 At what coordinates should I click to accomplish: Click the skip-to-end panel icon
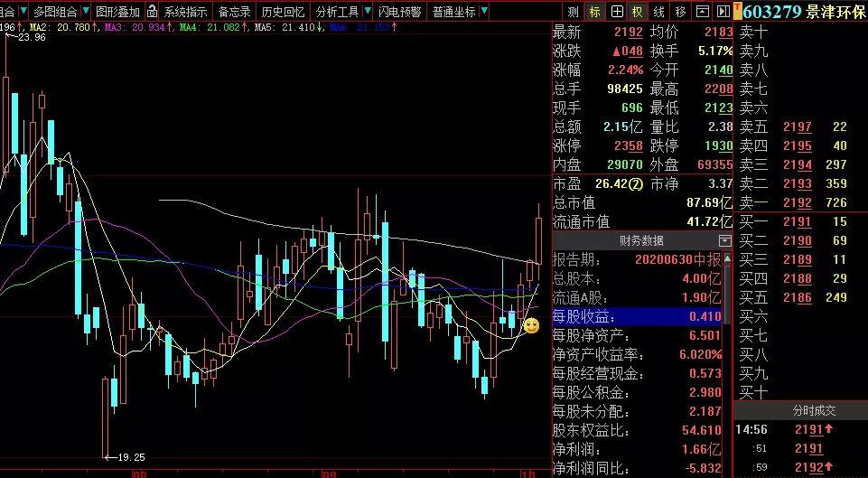tap(723, 12)
